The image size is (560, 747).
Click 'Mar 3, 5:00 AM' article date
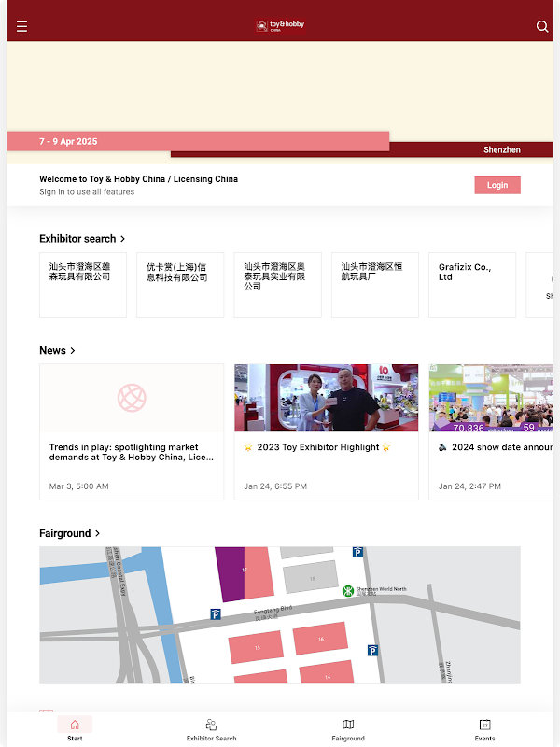[x=79, y=486]
